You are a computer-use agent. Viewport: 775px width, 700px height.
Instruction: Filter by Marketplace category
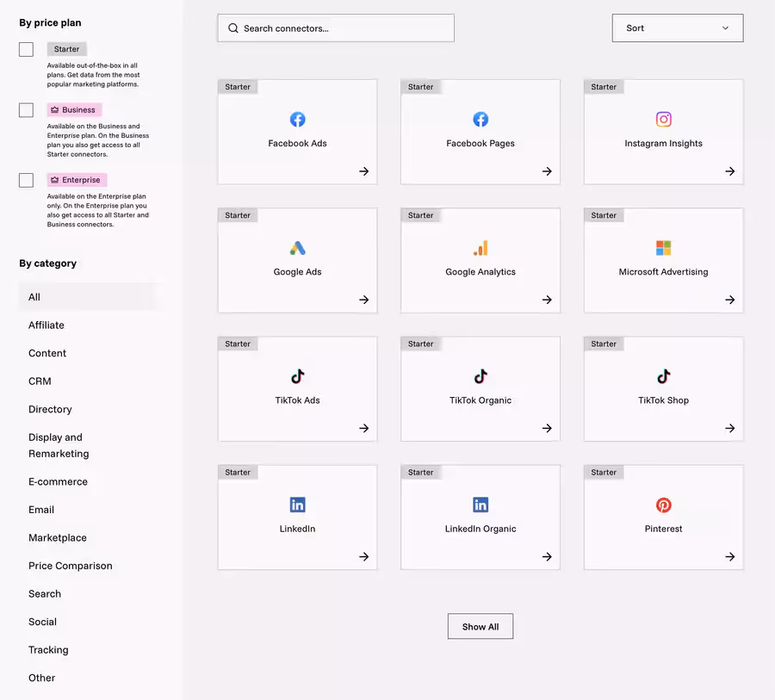(x=58, y=538)
